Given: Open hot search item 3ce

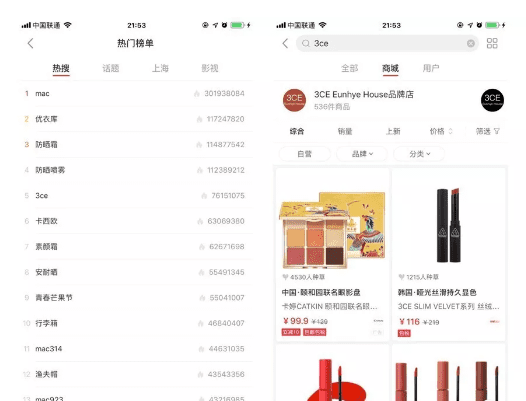Looking at the screenshot, I should pyautogui.click(x=136, y=196).
